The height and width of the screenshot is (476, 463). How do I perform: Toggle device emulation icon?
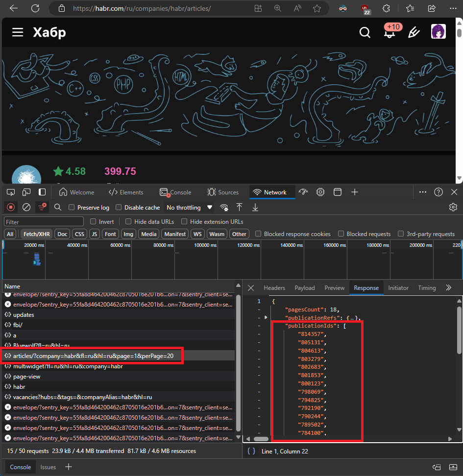(x=26, y=192)
